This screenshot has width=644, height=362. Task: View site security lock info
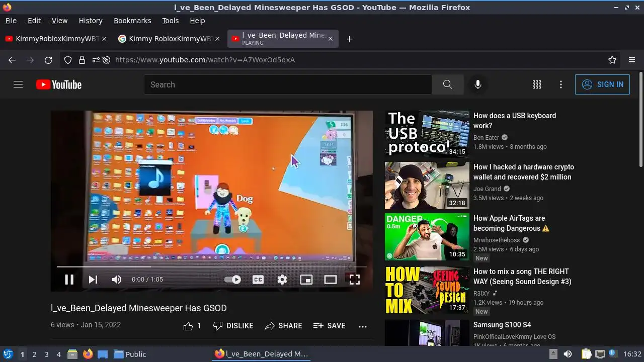tap(82, 60)
